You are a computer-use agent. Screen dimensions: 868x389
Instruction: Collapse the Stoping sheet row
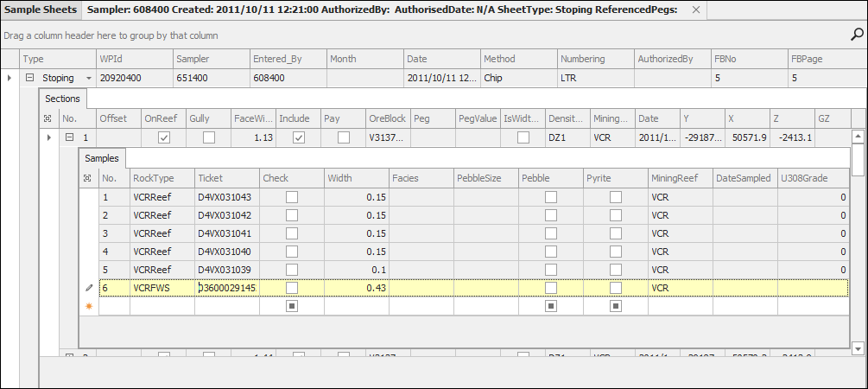29,78
